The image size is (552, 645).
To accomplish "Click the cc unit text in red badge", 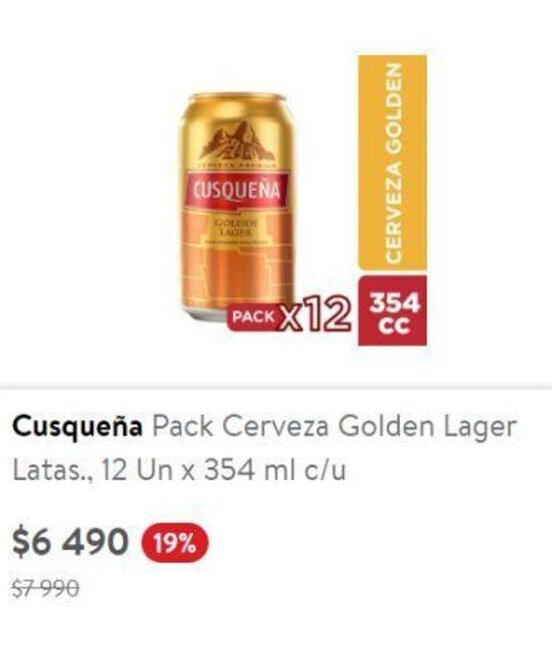I will [x=394, y=326].
